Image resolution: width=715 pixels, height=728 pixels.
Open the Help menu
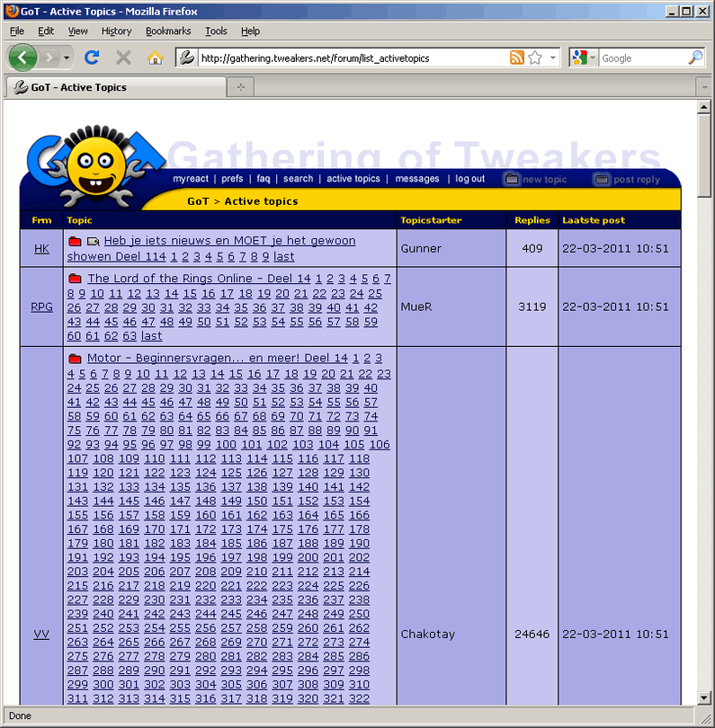click(x=250, y=31)
